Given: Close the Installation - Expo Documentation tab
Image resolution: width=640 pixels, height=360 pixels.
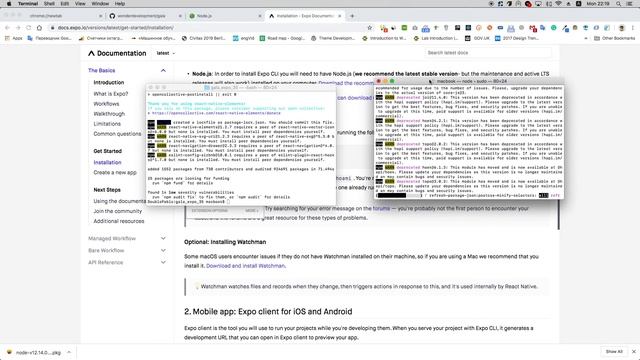Looking at the screenshot, I should pyautogui.click(x=339, y=16).
